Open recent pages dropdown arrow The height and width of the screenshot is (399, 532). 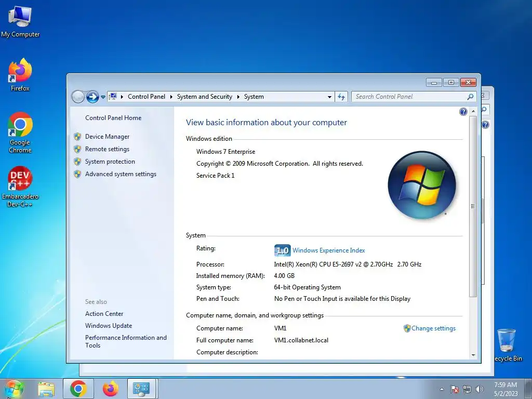point(103,97)
